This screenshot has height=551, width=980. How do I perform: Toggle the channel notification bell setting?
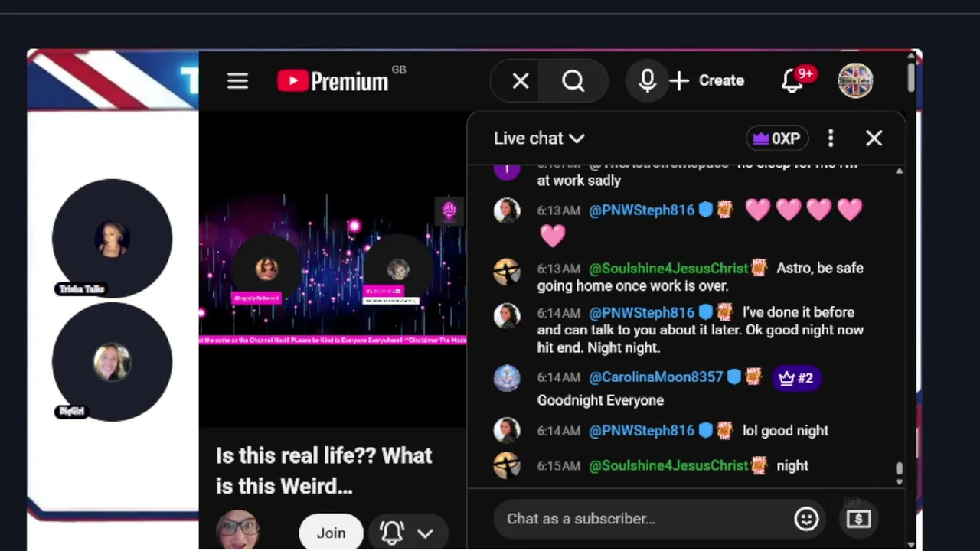(392, 533)
